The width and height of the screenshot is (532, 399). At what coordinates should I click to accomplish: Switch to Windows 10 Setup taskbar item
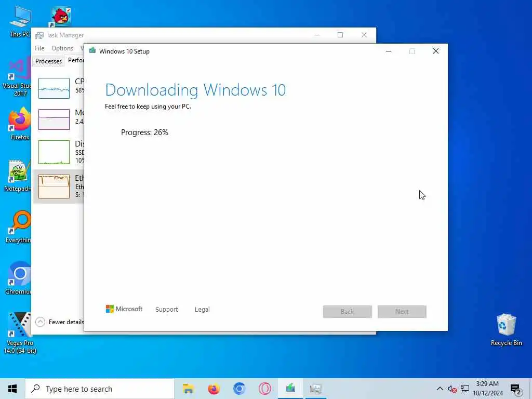pos(290,389)
